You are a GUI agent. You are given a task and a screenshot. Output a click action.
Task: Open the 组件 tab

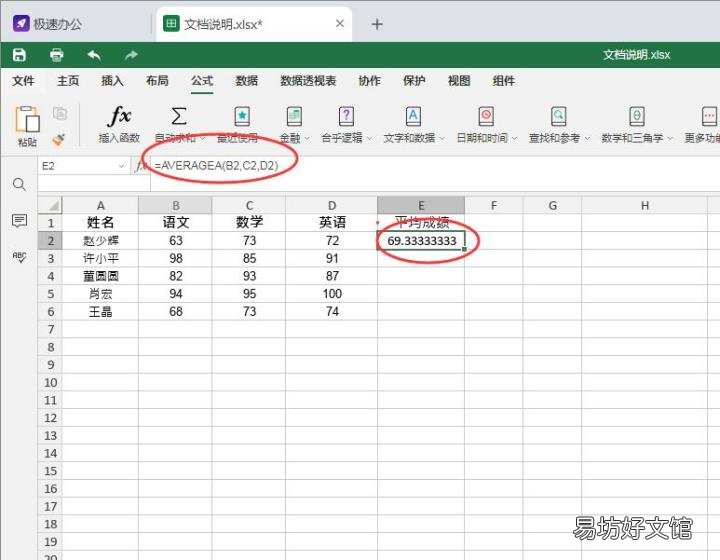[504, 81]
